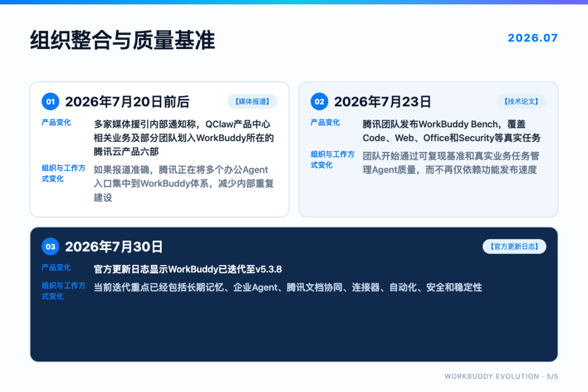Viewport: 588px width, 392px height.
Task: Select the slide title 组织整合与质量基准
Action: pos(122,40)
